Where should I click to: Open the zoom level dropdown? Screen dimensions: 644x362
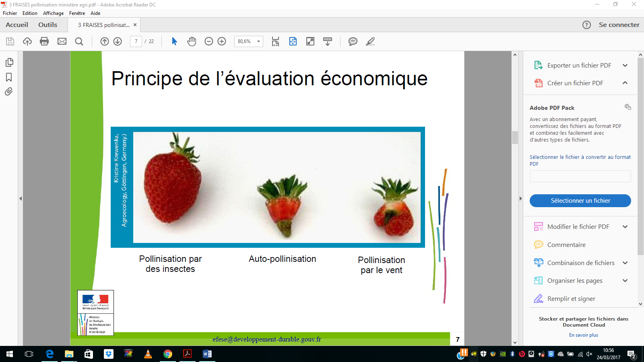point(258,41)
